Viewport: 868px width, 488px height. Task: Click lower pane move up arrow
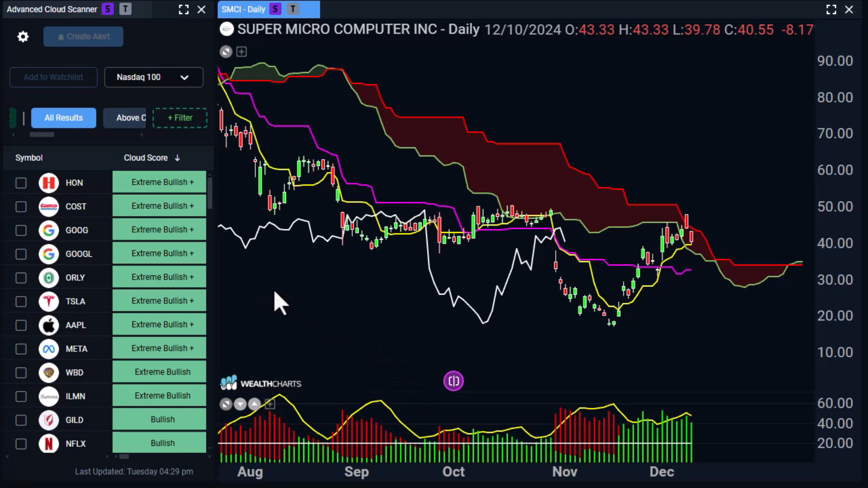click(x=255, y=404)
